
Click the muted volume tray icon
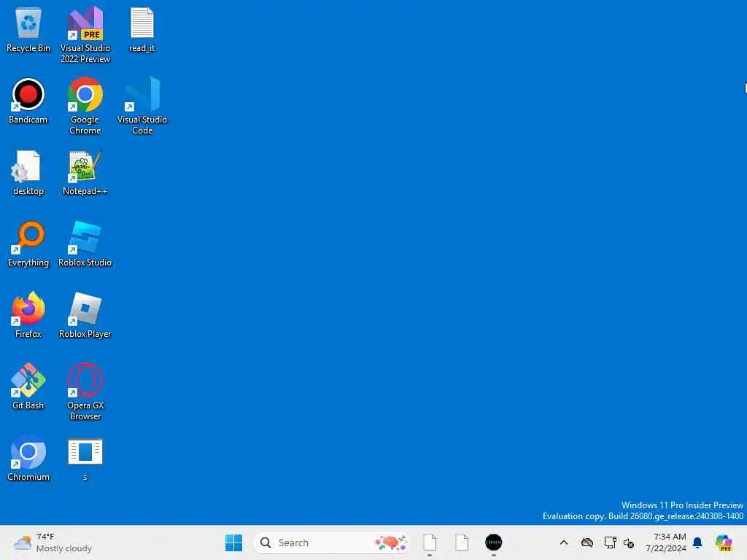(629, 542)
